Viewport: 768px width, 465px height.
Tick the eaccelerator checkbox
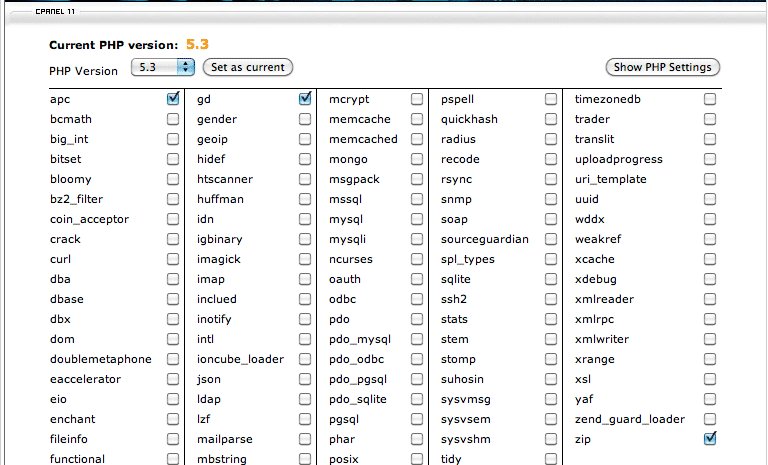click(x=173, y=379)
